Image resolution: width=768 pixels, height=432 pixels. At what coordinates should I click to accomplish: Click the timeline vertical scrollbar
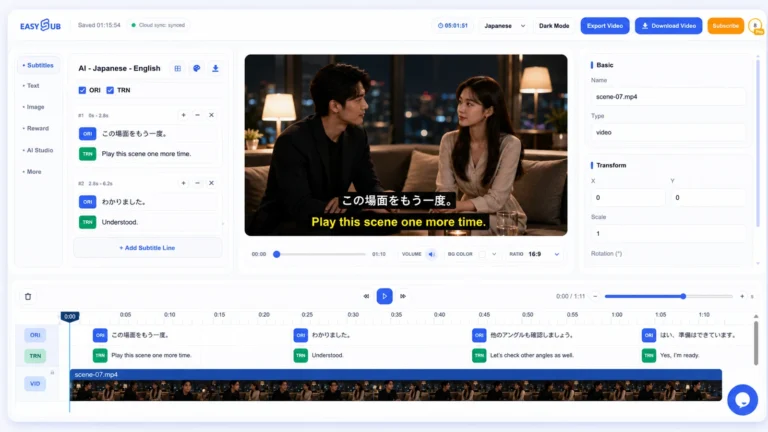(756, 343)
